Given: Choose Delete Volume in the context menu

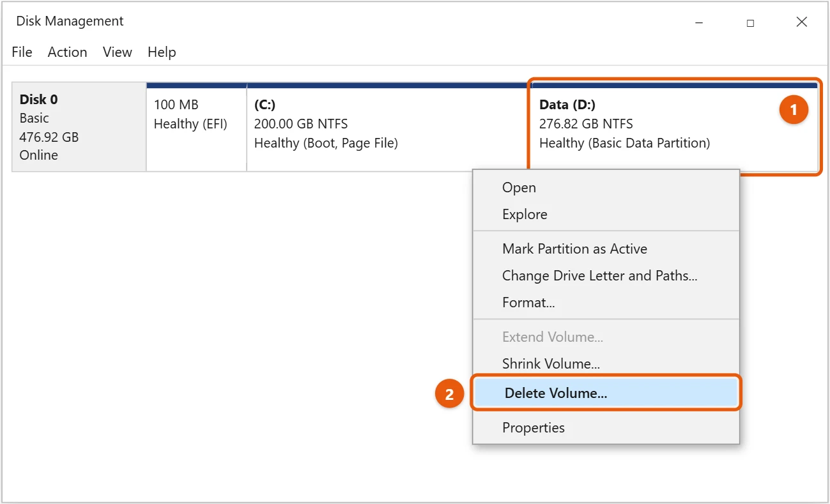Looking at the screenshot, I should point(606,393).
